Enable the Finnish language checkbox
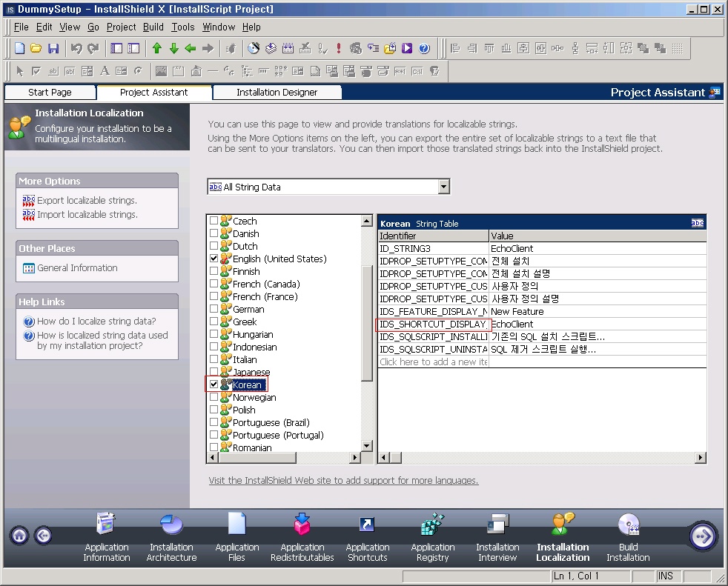 (x=214, y=270)
